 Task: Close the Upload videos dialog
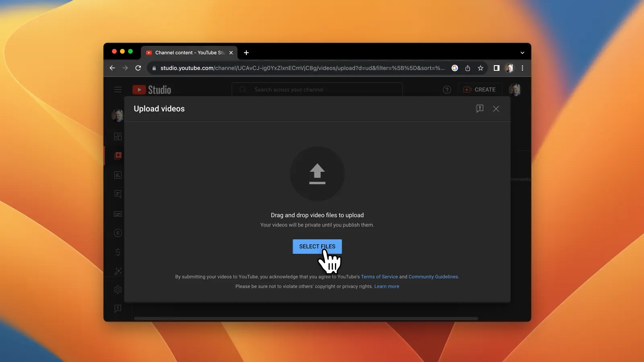(x=496, y=109)
